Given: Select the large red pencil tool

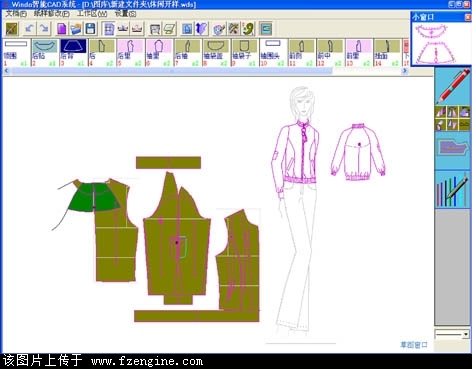Looking at the screenshot, I should (453, 86).
